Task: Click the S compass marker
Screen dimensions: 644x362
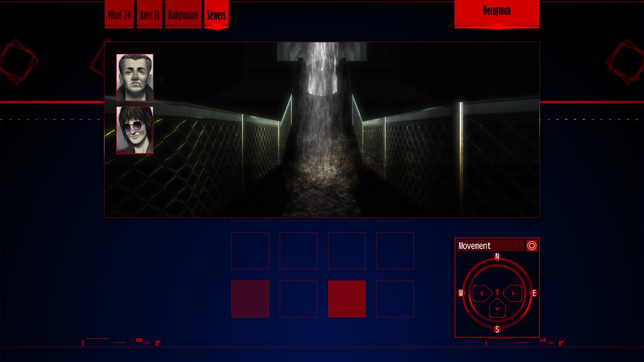Action: point(497,329)
